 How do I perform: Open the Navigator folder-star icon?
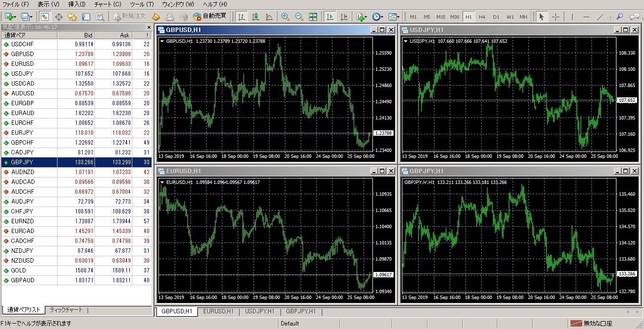click(72, 17)
